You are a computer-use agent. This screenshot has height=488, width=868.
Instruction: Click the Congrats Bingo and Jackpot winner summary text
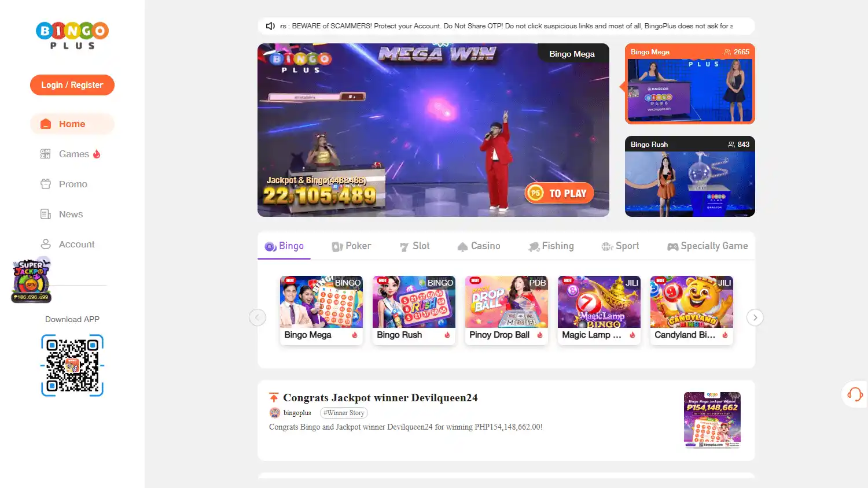pyautogui.click(x=406, y=427)
